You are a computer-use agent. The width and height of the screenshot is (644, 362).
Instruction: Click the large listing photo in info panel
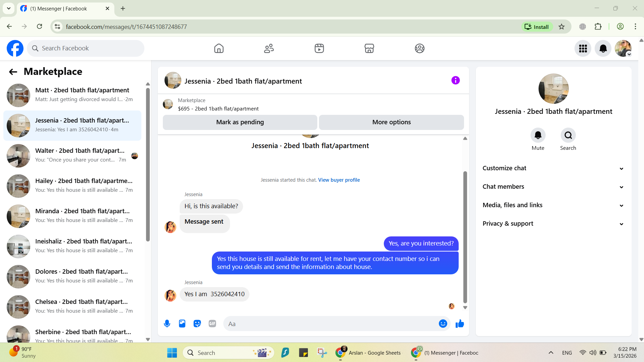tap(553, 89)
